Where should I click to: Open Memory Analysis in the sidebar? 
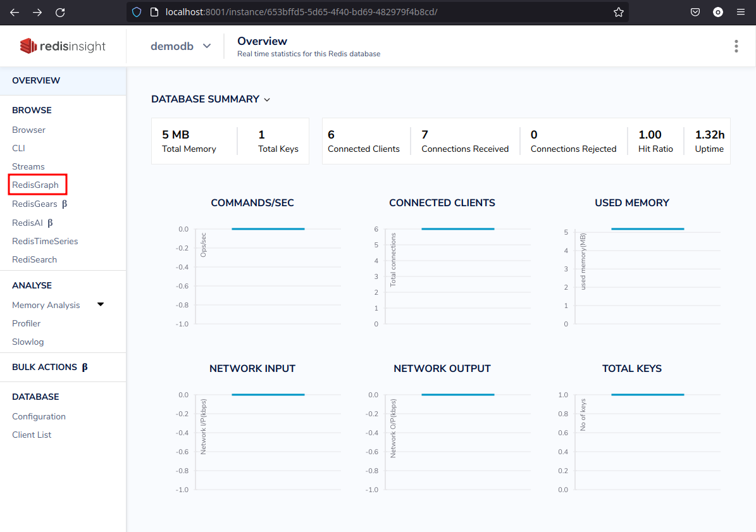click(46, 305)
